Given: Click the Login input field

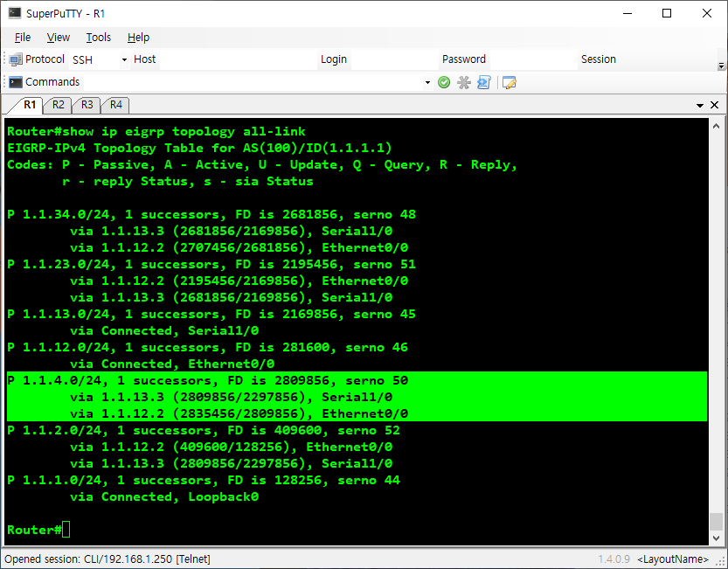Looking at the screenshot, I should [x=395, y=59].
